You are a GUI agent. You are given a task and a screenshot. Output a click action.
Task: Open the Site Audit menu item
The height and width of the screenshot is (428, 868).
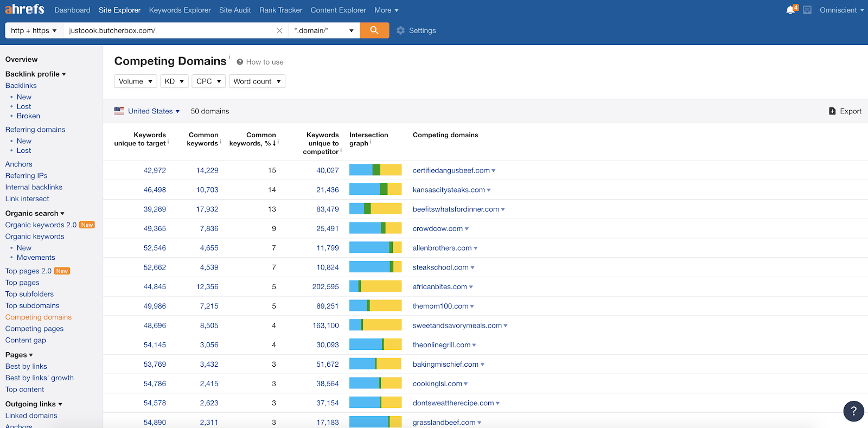click(235, 10)
